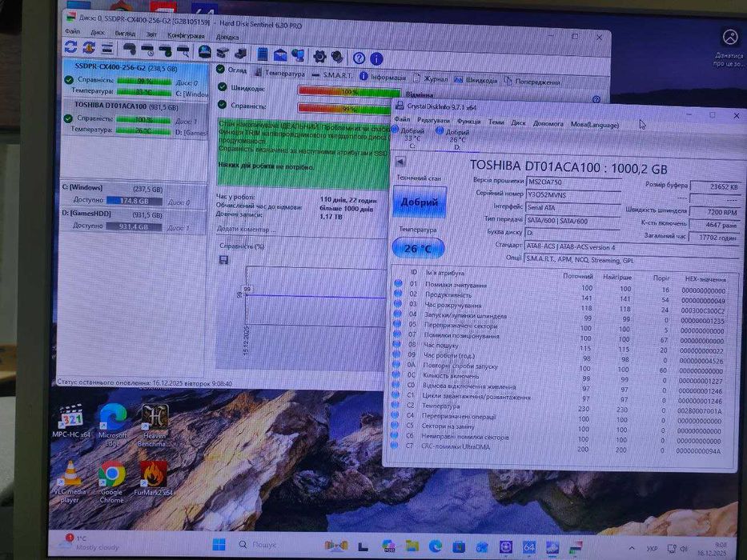Click the back arrow button in CrystalDiskInfo
This screenshot has width=747, height=560.
(400, 162)
